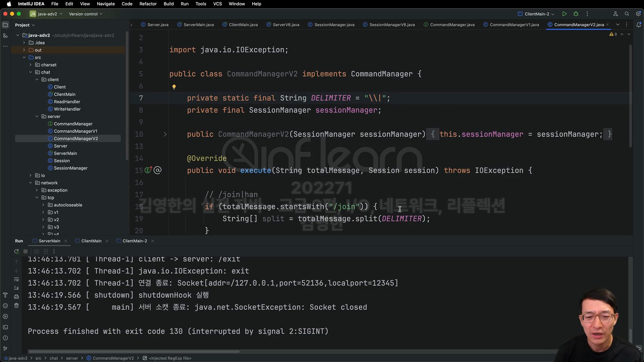Viewport: 644px width, 362px height.
Task: Click the implements-method gutter icon on line 15
Action: click(x=148, y=170)
